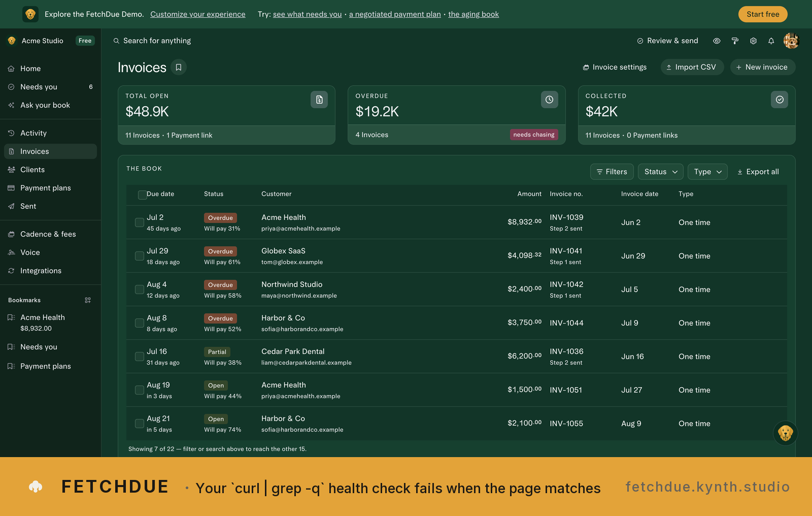Screen dimensions: 812x516
Task: Click the Free plan badge
Action: 85,41
